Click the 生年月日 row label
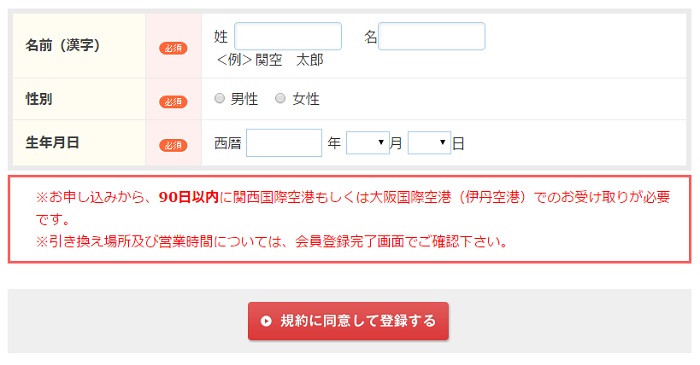700x365 pixels. pyautogui.click(x=52, y=142)
